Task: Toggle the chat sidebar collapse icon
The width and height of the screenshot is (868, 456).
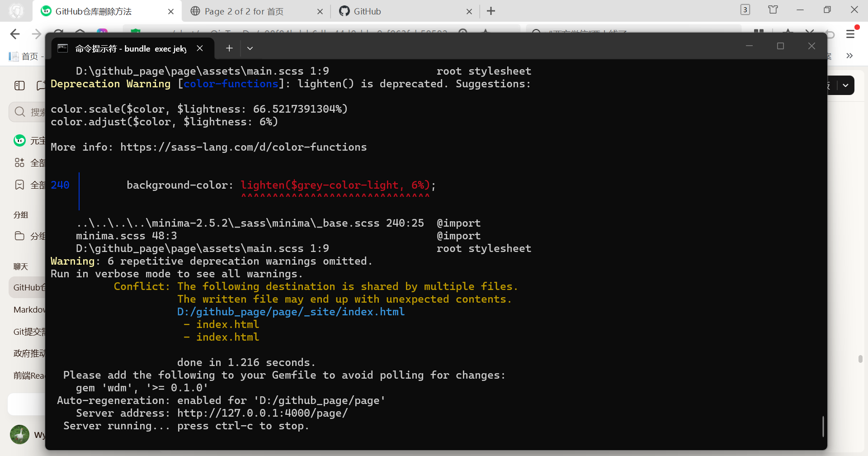Action: 19,85
